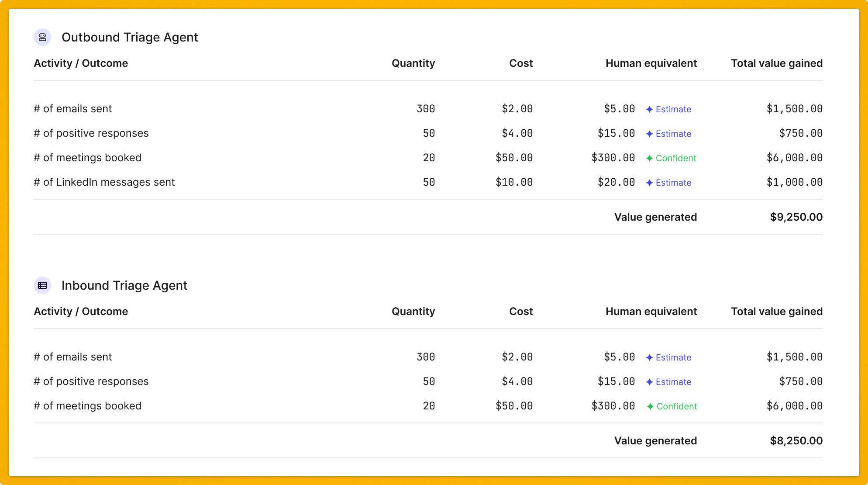Click the robot icon beside Outbound Triage Agent
This screenshot has height=485, width=868.
pos(42,37)
